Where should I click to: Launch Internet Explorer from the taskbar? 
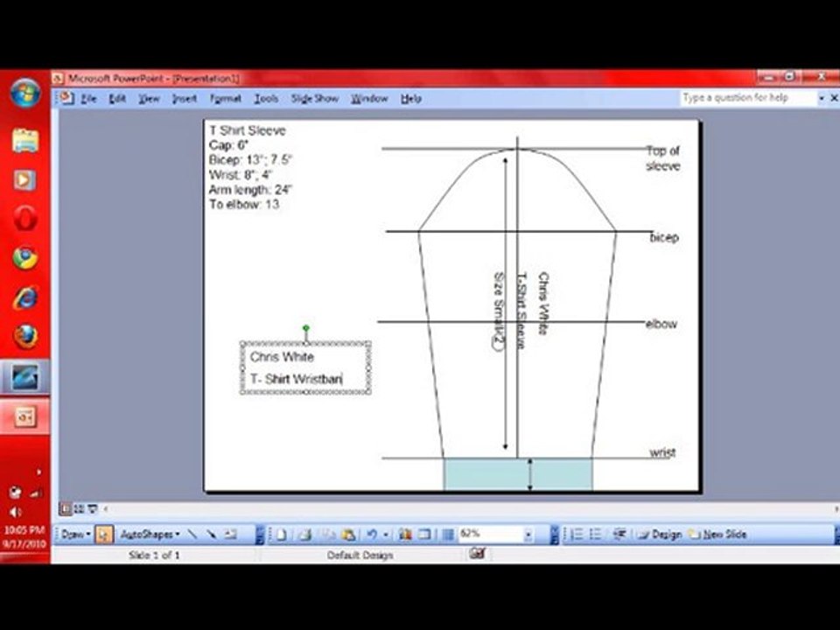coord(25,297)
